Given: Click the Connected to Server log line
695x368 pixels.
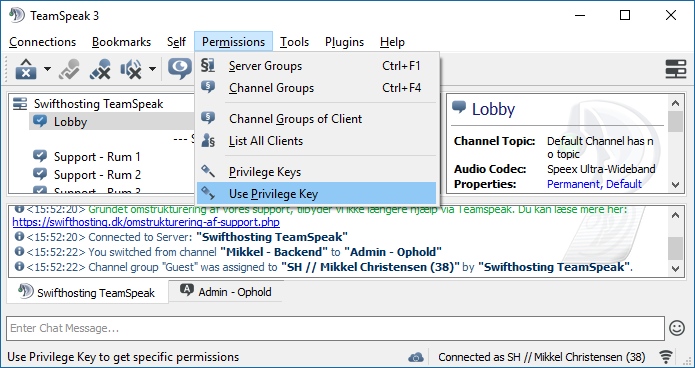Looking at the screenshot, I should [181, 237].
